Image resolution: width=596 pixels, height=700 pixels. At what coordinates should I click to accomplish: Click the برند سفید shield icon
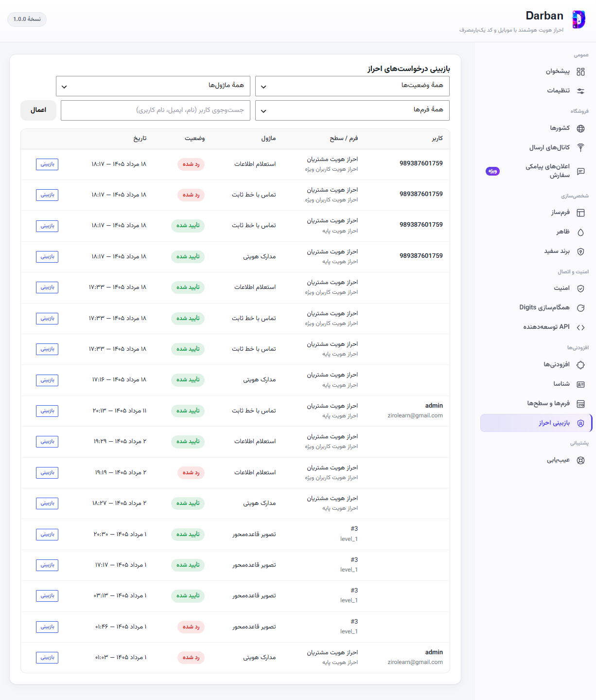(580, 251)
